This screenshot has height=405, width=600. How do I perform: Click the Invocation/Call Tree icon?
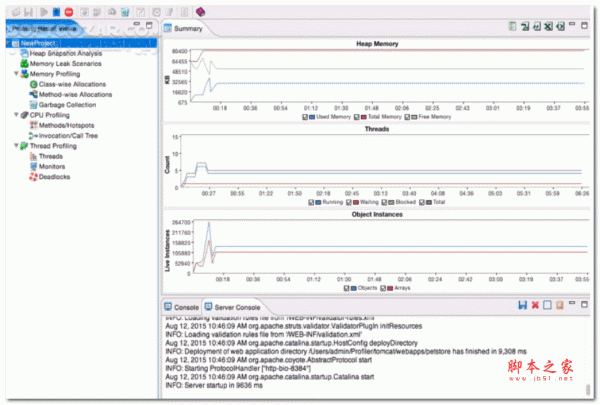(x=33, y=136)
